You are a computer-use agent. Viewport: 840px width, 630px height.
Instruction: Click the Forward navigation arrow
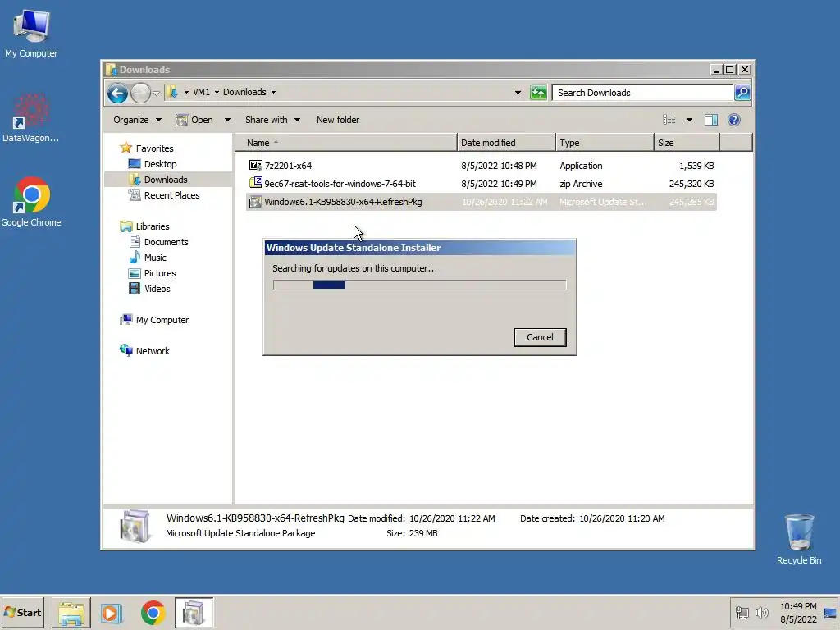(x=140, y=94)
